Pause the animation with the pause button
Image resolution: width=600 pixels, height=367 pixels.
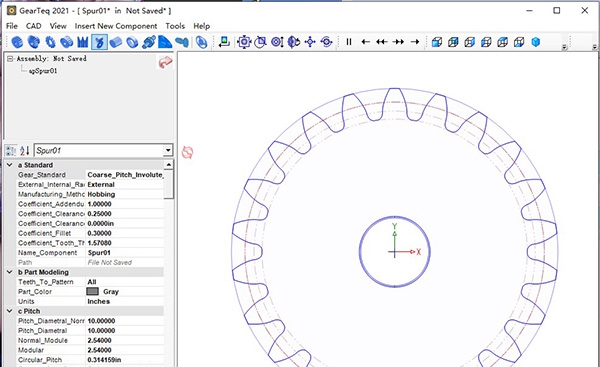[x=349, y=42]
